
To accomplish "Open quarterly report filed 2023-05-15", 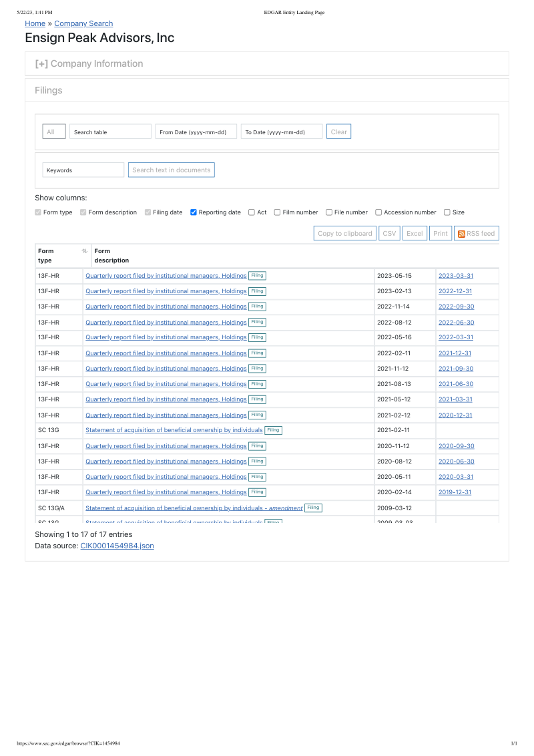I will (x=166, y=276).
